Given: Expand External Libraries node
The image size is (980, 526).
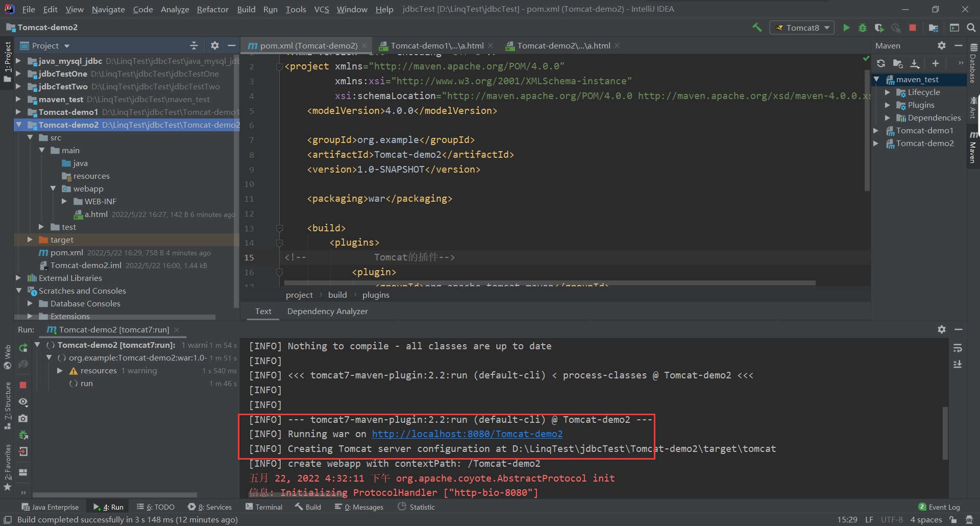Looking at the screenshot, I should coord(18,278).
